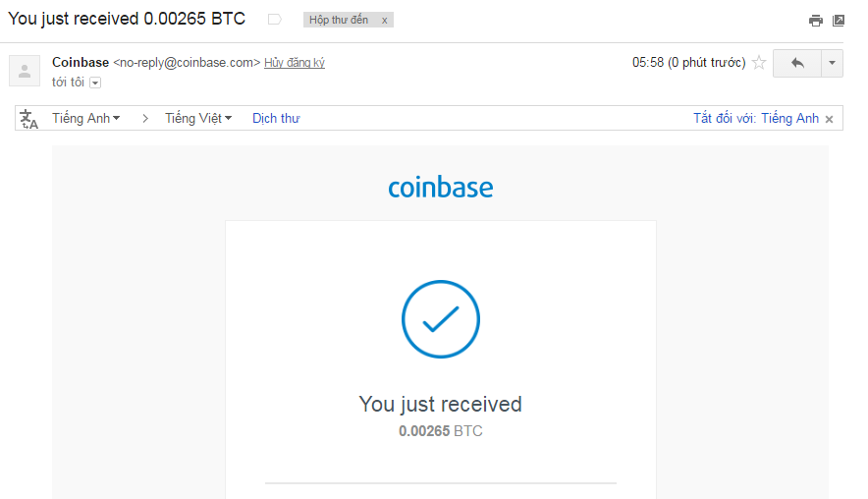This screenshot has height=499, width=868.
Task: Print this email with the printer icon
Action: pyautogui.click(x=815, y=21)
